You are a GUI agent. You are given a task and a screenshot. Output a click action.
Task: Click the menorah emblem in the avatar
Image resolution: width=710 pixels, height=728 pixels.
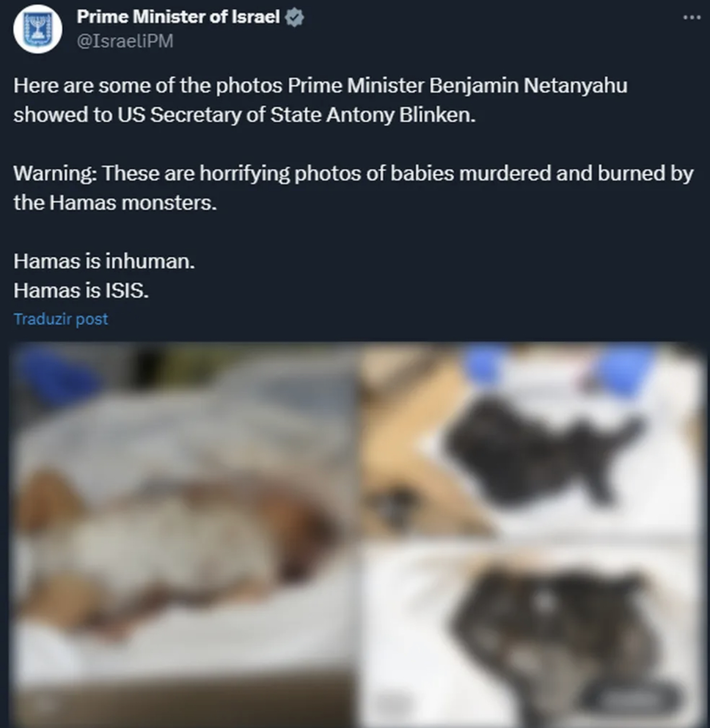(38, 29)
